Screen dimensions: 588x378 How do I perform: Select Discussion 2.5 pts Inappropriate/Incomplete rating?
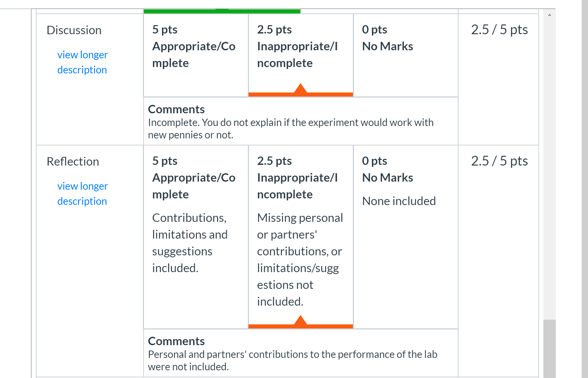301,55
